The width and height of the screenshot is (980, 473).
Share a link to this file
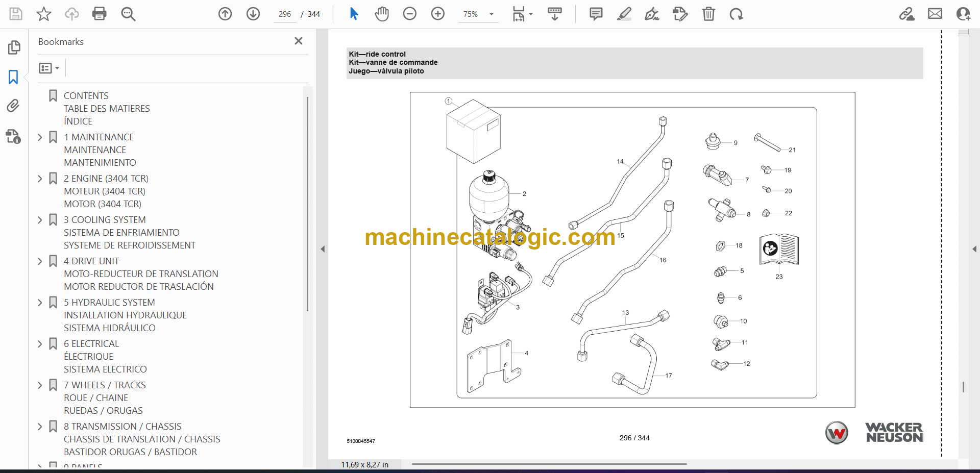906,14
